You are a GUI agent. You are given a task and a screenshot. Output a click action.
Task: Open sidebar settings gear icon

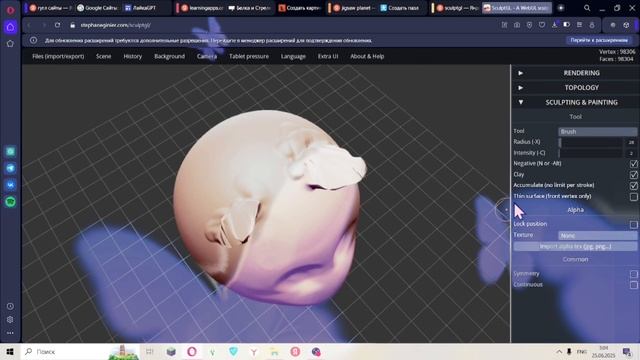(x=10, y=320)
